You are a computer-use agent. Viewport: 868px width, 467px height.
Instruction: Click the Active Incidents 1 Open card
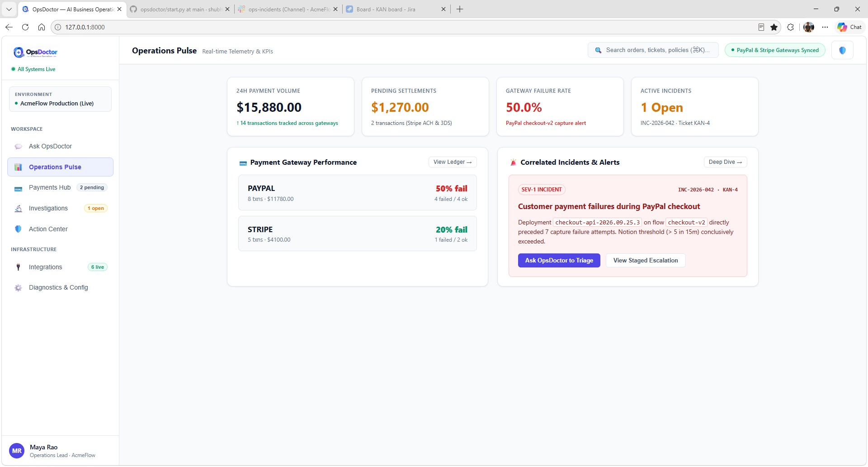coord(694,106)
